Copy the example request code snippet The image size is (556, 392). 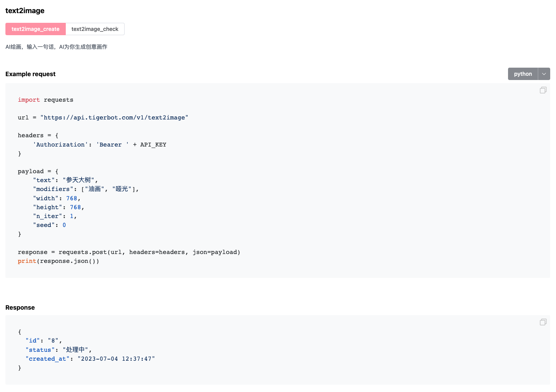[x=543, y=90]
